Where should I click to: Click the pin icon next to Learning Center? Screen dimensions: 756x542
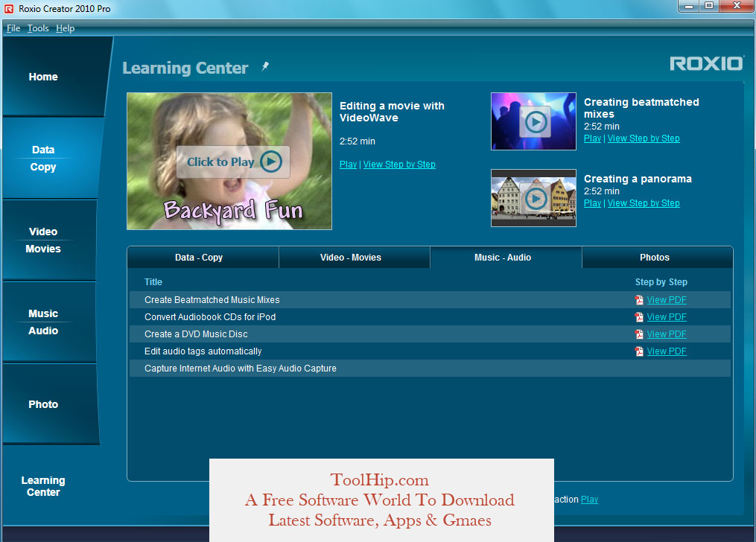pos(265,66)
